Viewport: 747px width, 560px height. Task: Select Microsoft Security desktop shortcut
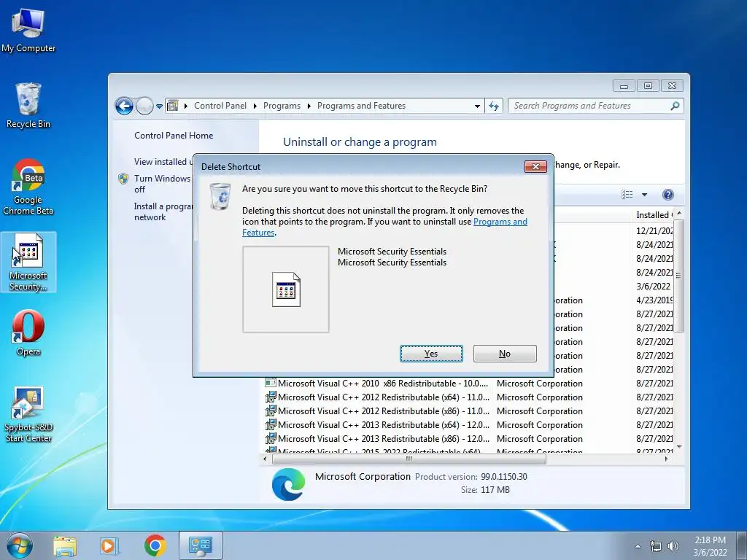[x=28, y=262]
